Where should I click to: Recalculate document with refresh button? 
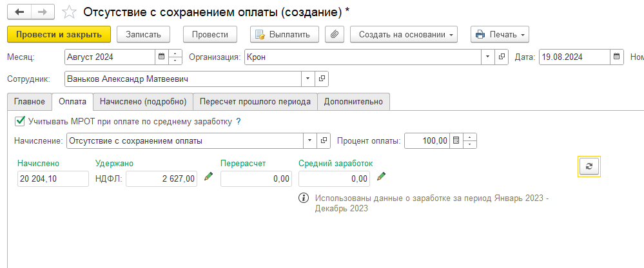589,166
